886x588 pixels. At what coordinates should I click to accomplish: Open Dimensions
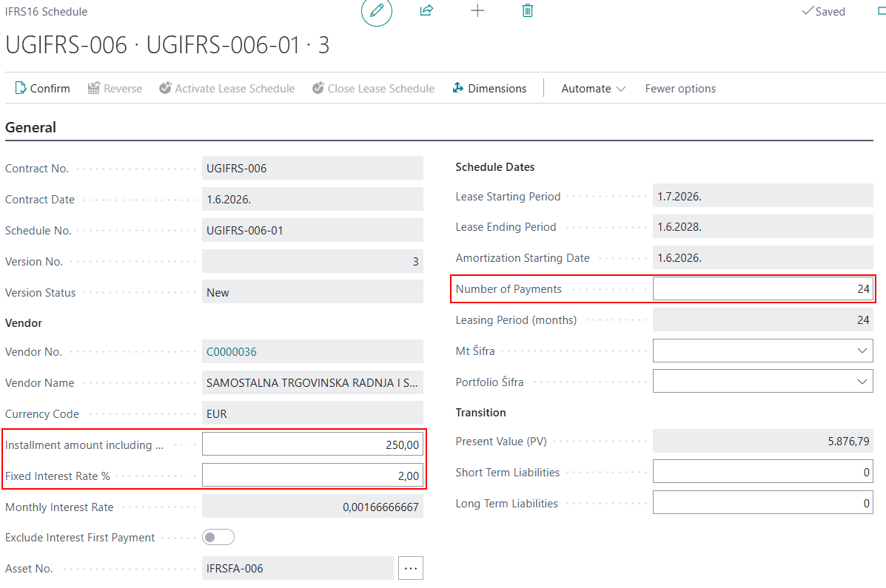tap(489, 88)
